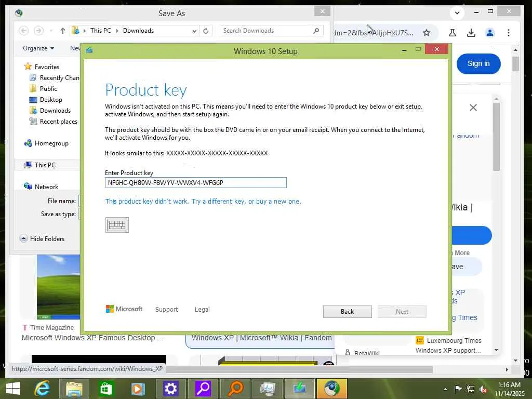Open PC Settings gear from taskbar
This screenshot has width=532, height=399.
click(170, 389)
